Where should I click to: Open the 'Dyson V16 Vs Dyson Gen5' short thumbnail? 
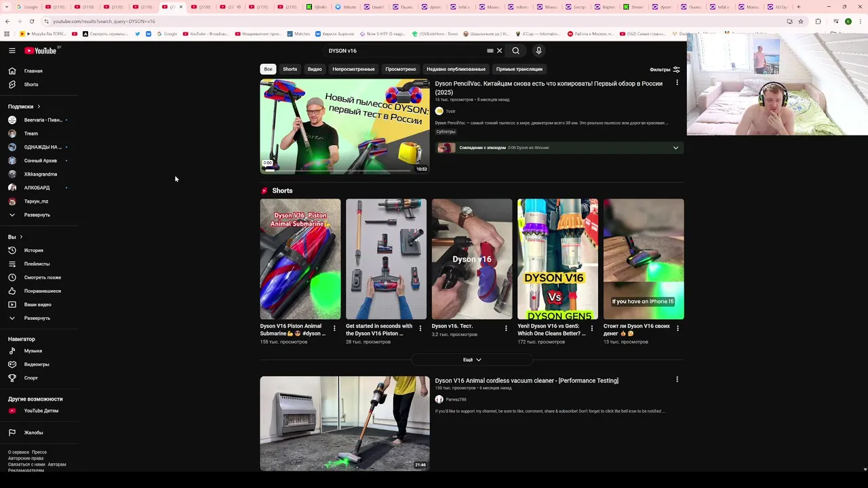point(557,259)
